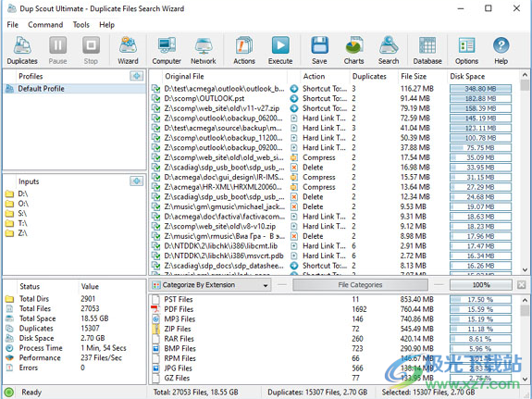Click scroll-down arrow of categories list
532x399 pixels.
click(x=525, y=379)
